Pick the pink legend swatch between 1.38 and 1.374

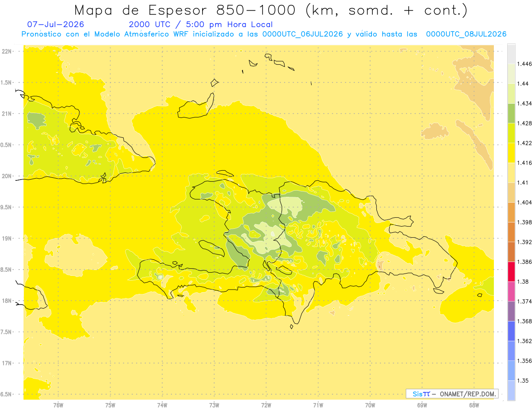tap(511, 291)
